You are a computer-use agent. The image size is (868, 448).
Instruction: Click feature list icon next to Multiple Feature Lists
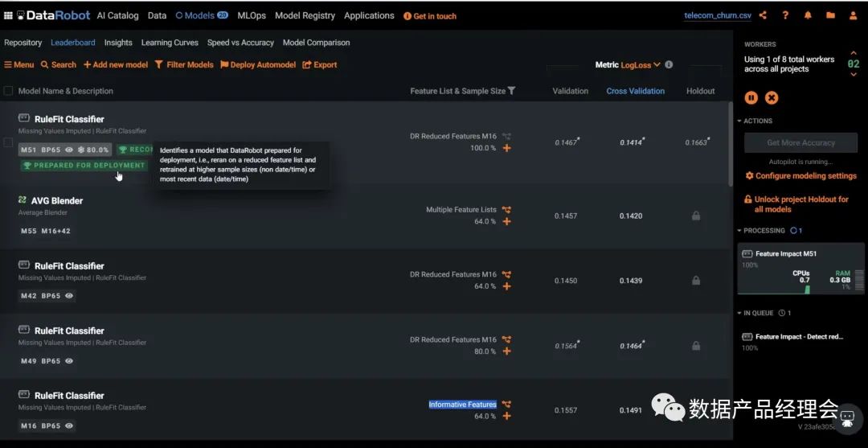coord(506,210)
